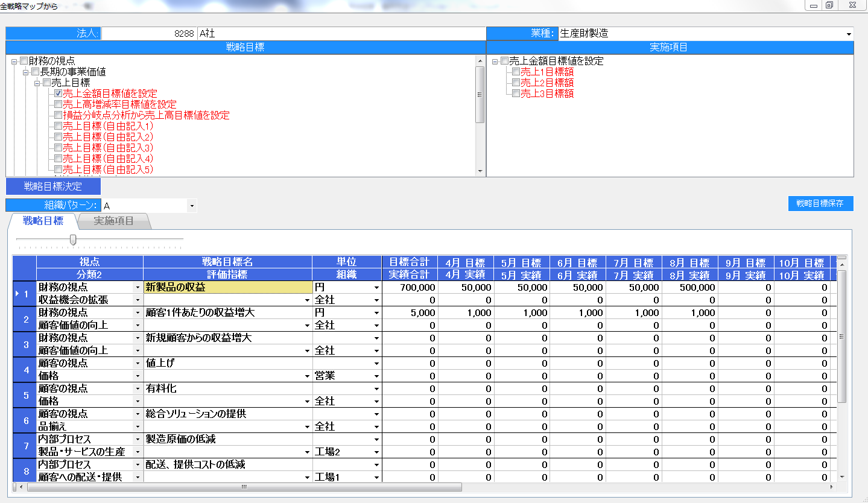
Task: Collapse the 財務の視点 tree node
Action: pyautogui.click(x=14, y=62)
